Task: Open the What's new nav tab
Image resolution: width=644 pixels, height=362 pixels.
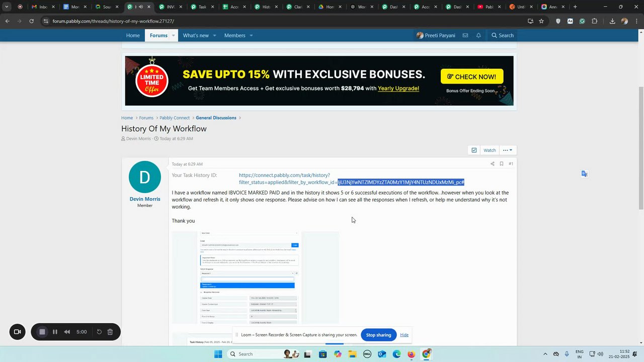Action: pos(196,36)
